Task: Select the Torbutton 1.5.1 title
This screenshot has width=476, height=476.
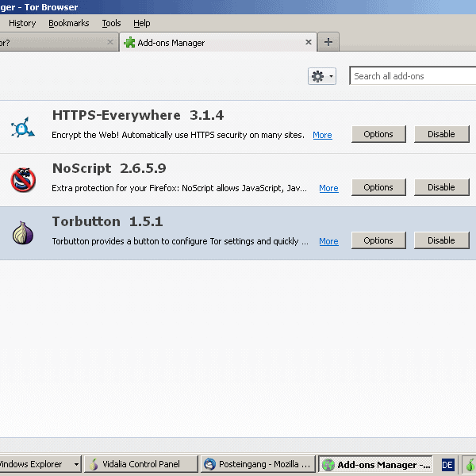Action: (107, 221)
